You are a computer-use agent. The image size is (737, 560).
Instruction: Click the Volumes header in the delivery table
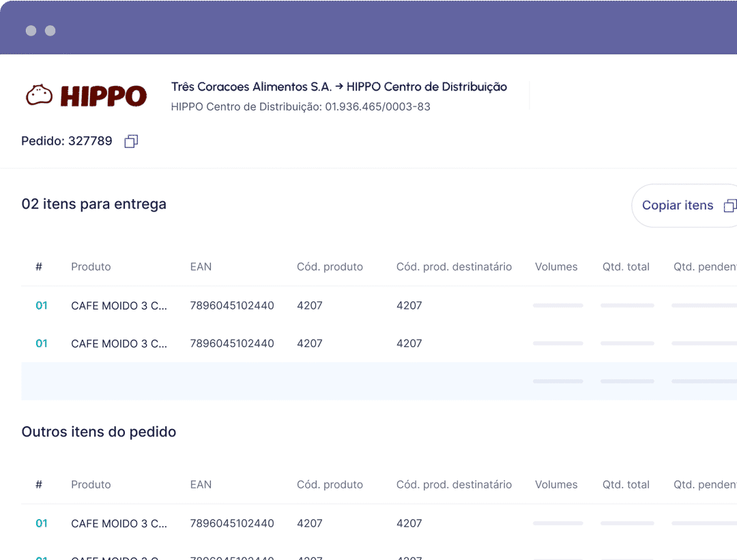557,267
